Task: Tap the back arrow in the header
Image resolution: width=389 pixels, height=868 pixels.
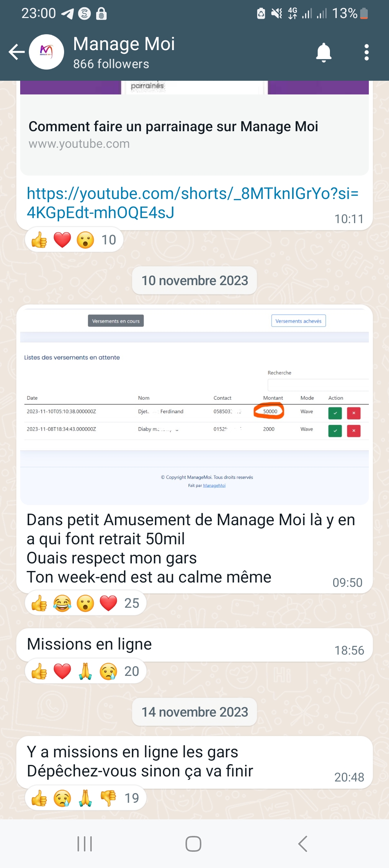Action: click(17, 52)
